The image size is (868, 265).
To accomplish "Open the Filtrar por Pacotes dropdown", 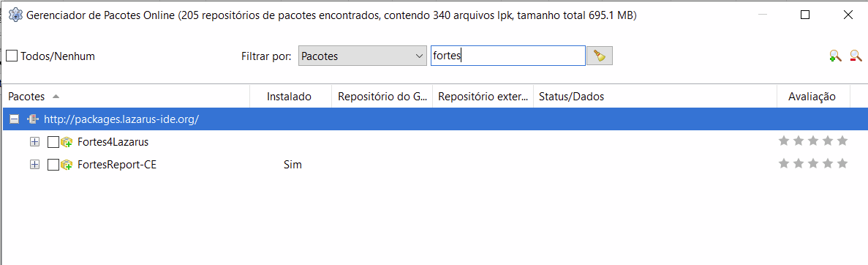I will click(362, 56).
